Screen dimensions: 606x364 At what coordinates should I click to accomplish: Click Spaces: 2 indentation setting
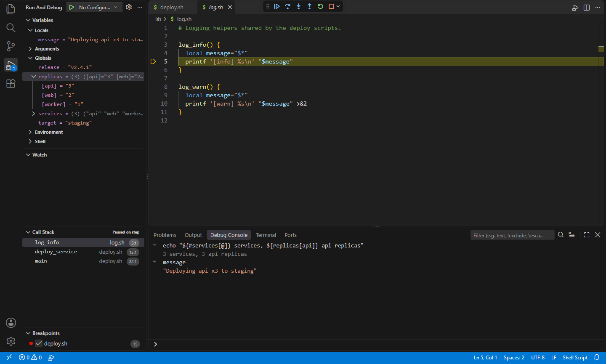pyautogui.click(x=514, y=358)
